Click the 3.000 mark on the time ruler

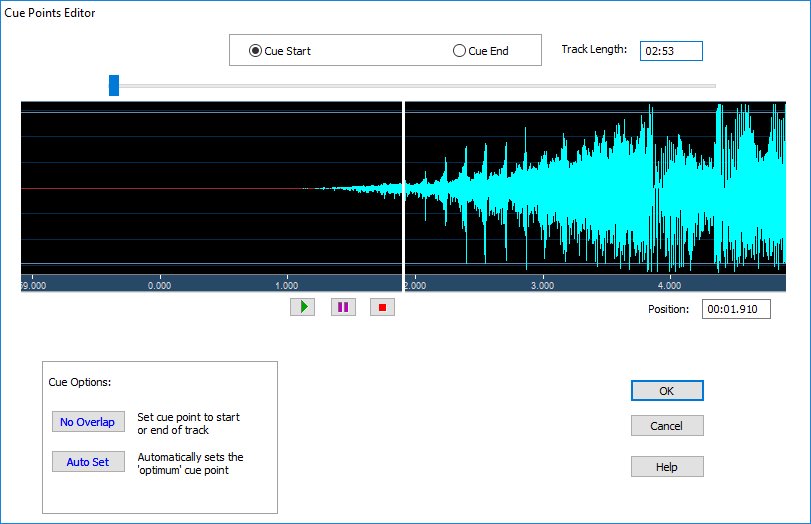tap(542, 285)
